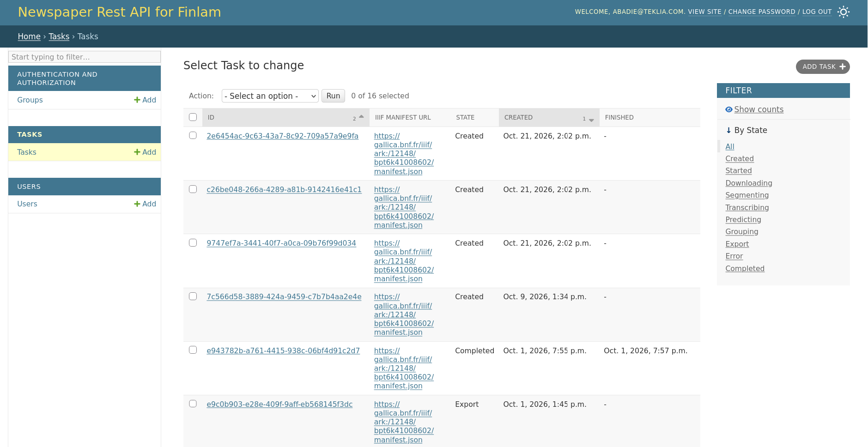This screenshot has width=868, height=447.
Task: Filter tasks by Completed state
Action: tap(745, 268)
